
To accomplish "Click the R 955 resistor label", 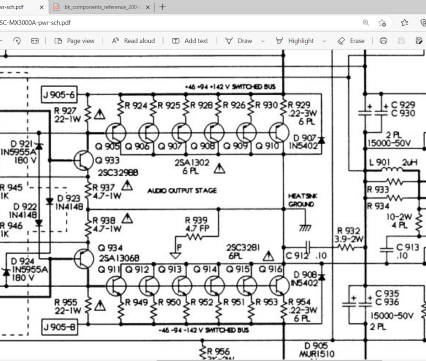I will coord(66,302).
